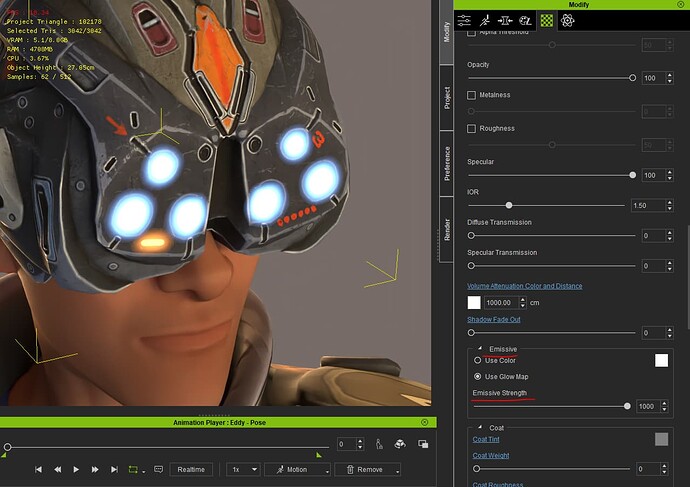The height and width of the screenshot is (487, 690).
Task: Click the Specular slider handle
Action: [632, 175]
